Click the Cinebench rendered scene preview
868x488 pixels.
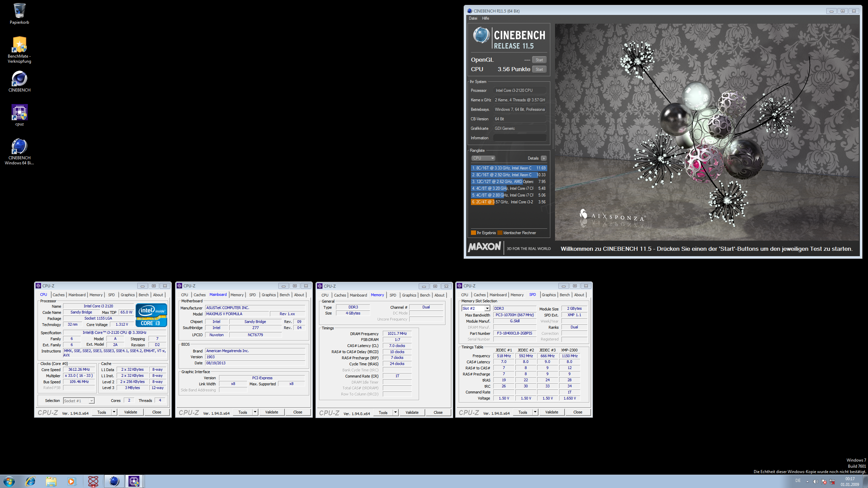coord(707,132)
